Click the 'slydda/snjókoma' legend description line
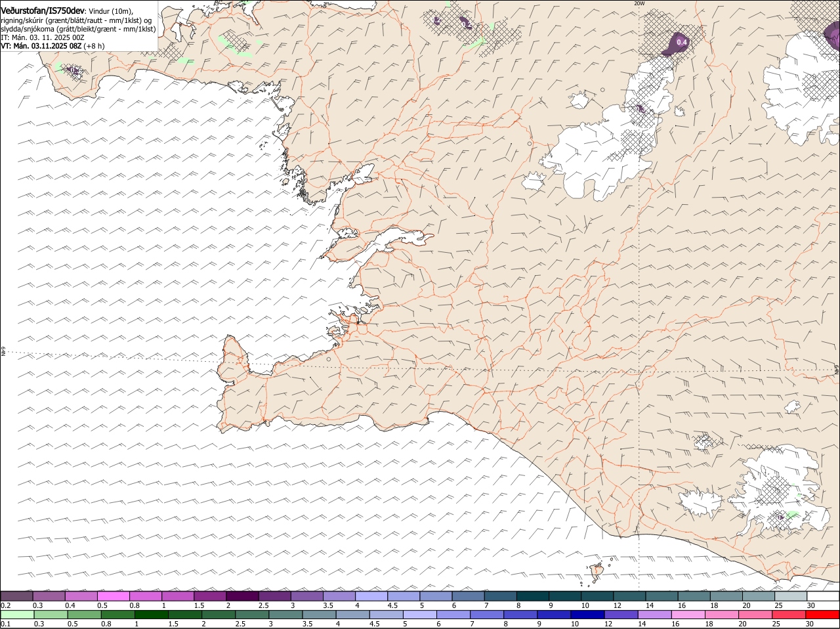Screen dimensions: 840x629 coord(78,29)
